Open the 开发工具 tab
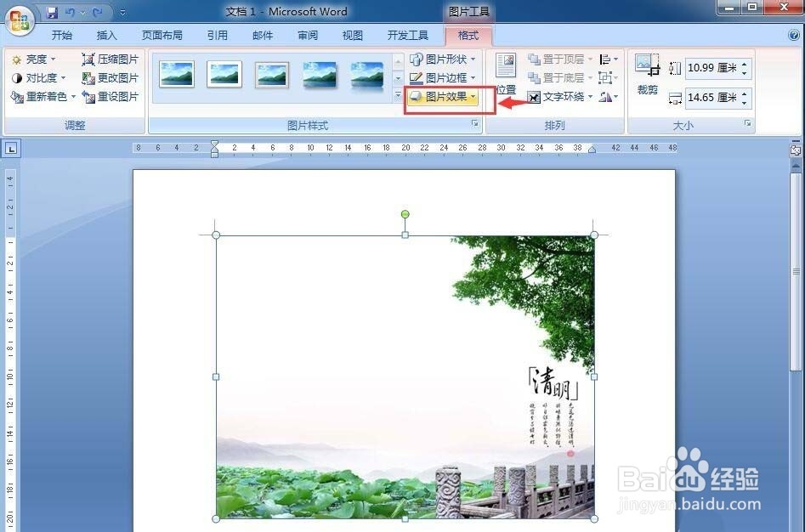 tap(408, 36)
